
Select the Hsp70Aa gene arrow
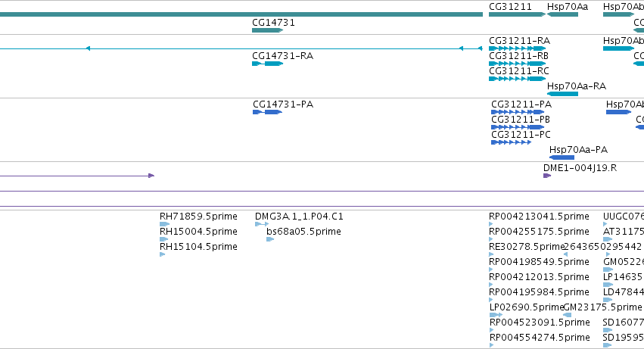562,15
